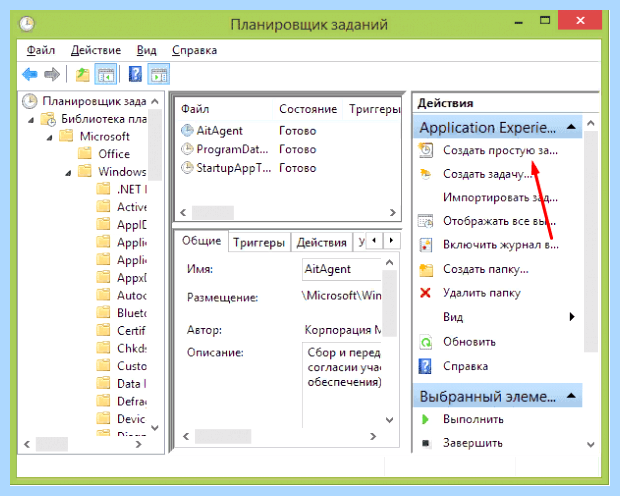
Task: Click the Описание text box
Action: coord(342,385)
